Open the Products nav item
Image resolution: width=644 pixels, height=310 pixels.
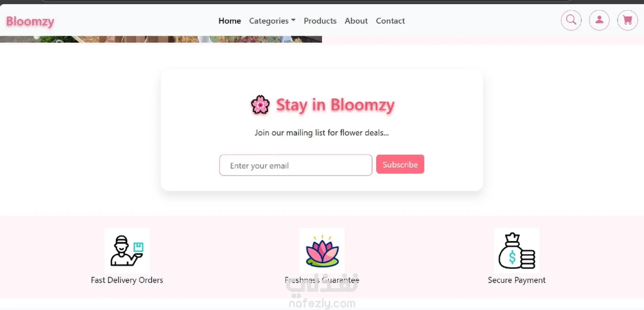coord(320,21)
